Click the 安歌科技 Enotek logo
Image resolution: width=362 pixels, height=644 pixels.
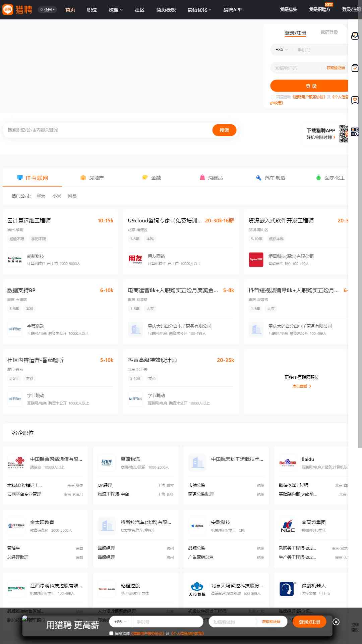[197, 526]
